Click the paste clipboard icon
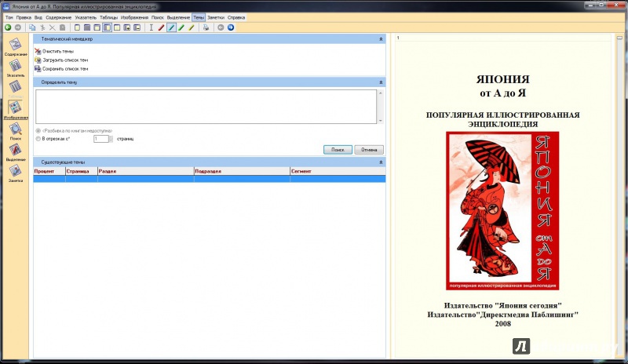 click(63, 27)
